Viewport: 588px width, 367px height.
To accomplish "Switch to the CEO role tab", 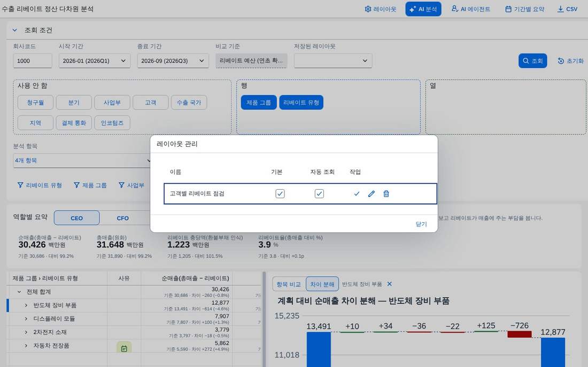I will pos(76,218).
